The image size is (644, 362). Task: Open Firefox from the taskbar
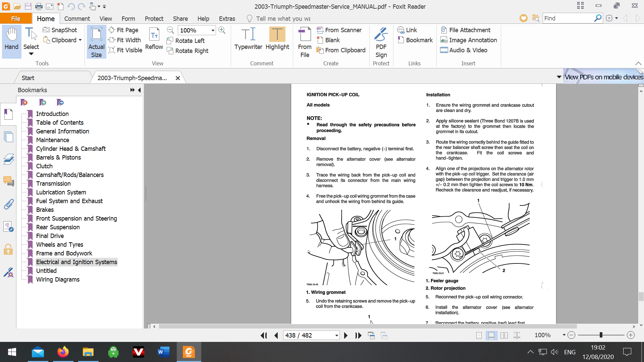click(63, 352)
